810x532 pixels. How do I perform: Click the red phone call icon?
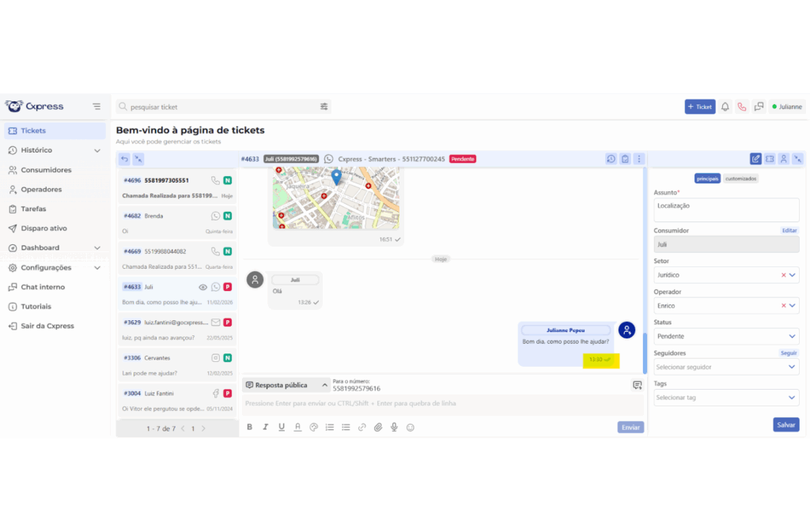coord(742,107)
